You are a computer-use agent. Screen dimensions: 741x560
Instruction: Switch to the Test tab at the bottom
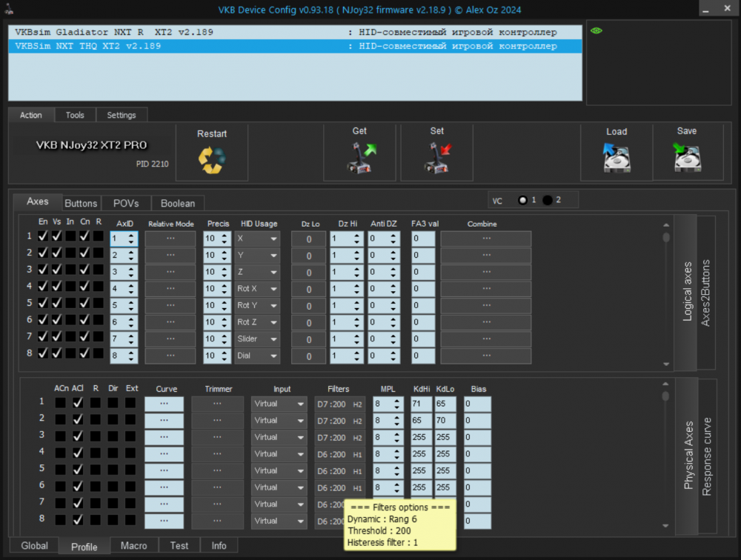coord(179,545)
